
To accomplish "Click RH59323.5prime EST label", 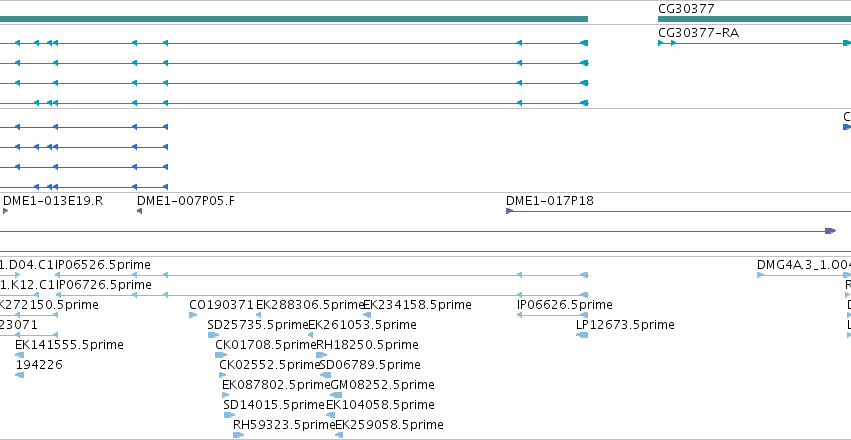I will [x=284, y=425].
